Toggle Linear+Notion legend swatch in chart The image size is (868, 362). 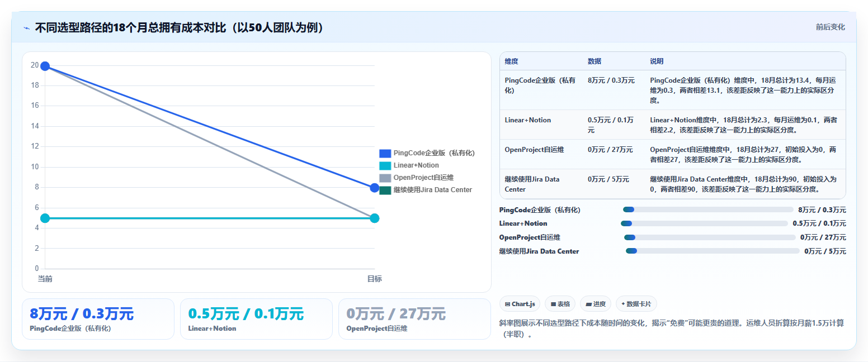pos(385,165)
